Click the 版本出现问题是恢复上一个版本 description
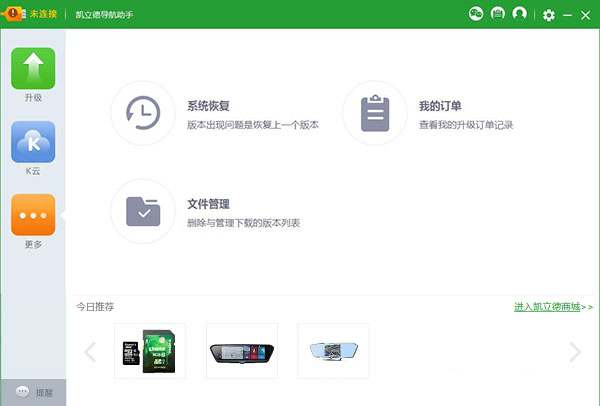Screen dimensions: 600x406 pyautogui.click(x=253, y=125)
